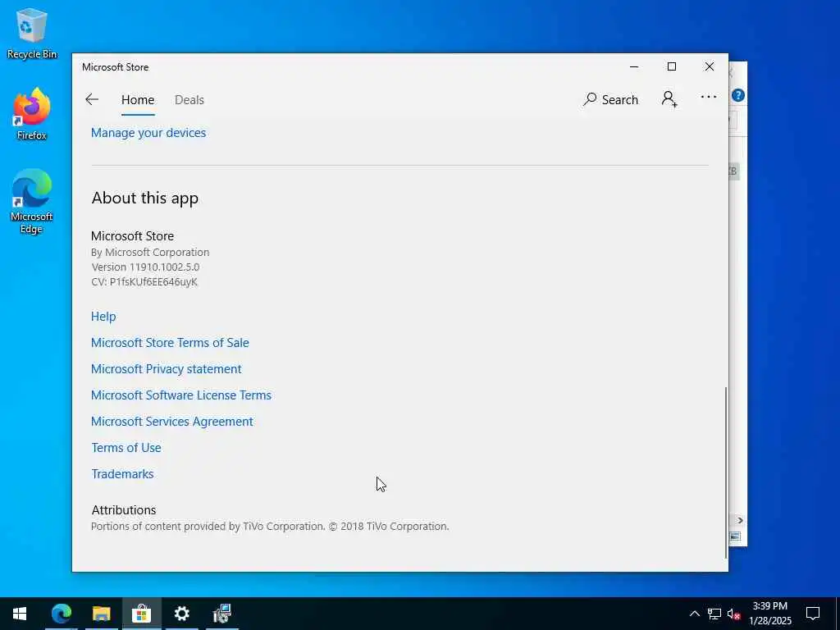The image size is (840, 630).
Task: Select the Recycle Bin desktop icon
Action: 32,33
